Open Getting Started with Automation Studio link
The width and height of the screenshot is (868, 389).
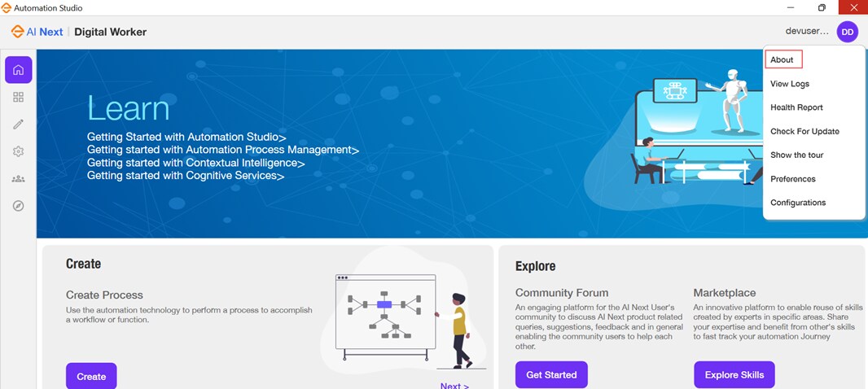pos(186,138)
